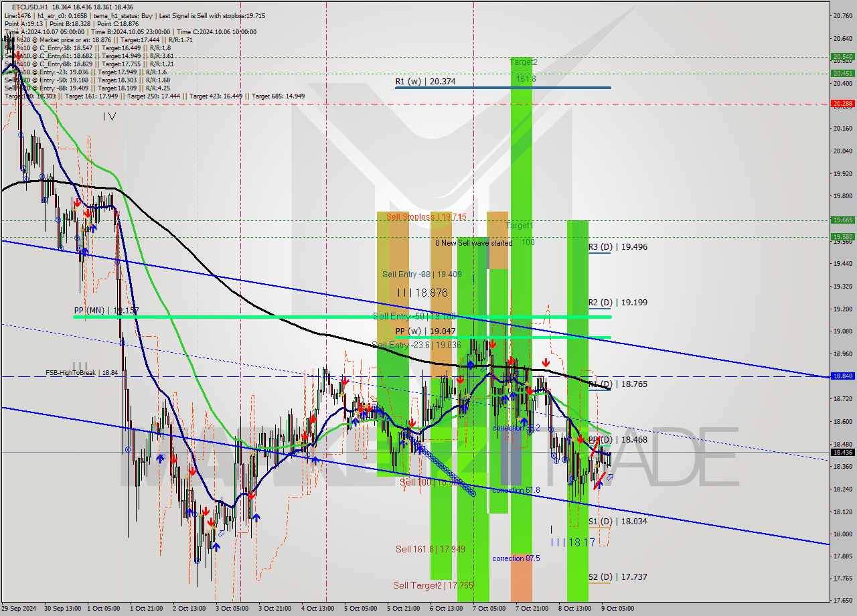Click the correction 87.5 label

tap(516, 558)
